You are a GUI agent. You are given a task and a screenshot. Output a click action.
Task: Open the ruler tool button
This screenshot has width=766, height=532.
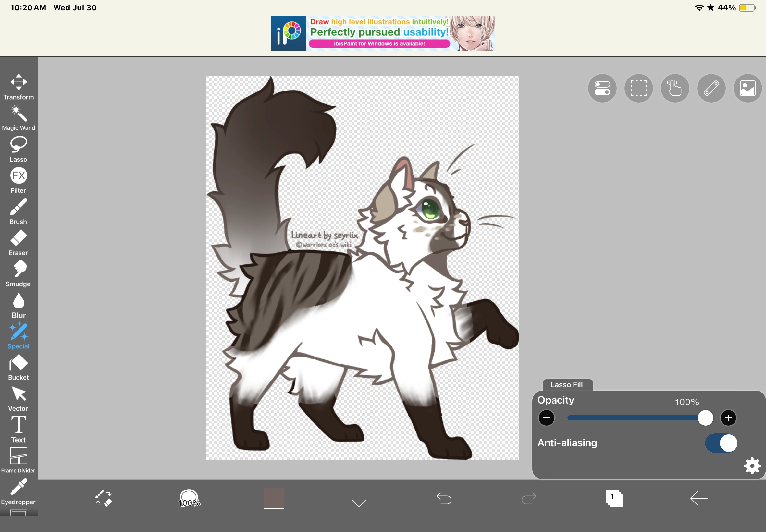click(x=711, y=88)
